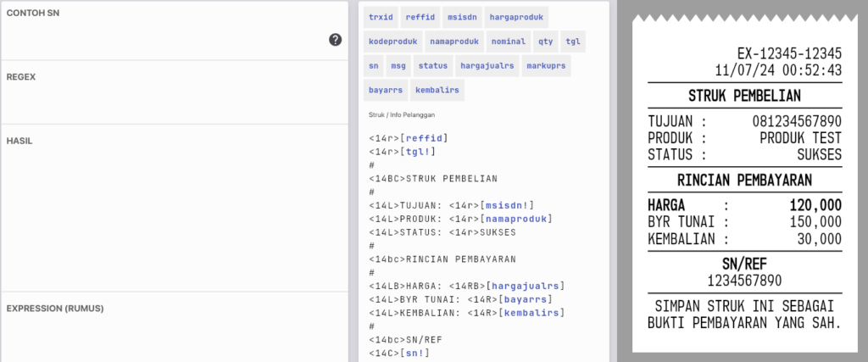Click the struk template text editor
Image resolution: width=868 pixels, height=362 pixels.
484,245
